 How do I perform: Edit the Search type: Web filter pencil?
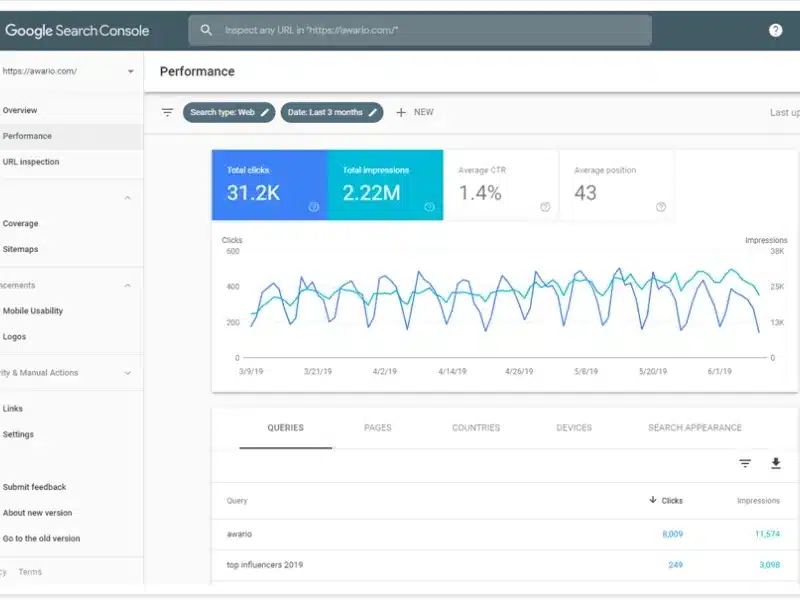tap(265, 113)
